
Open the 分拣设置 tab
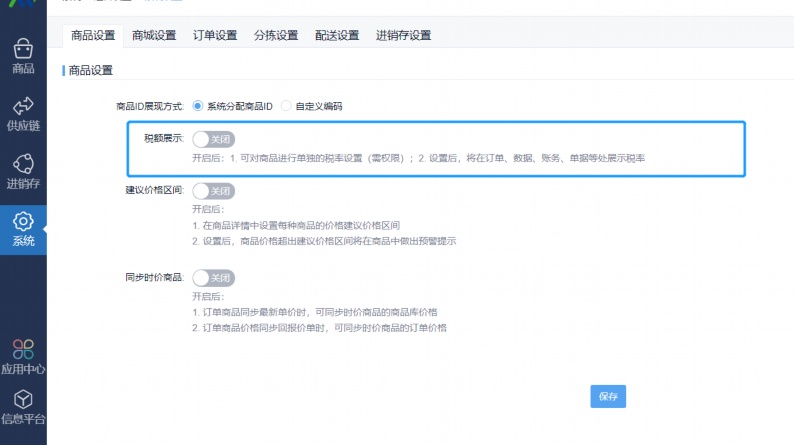[276, 35]
